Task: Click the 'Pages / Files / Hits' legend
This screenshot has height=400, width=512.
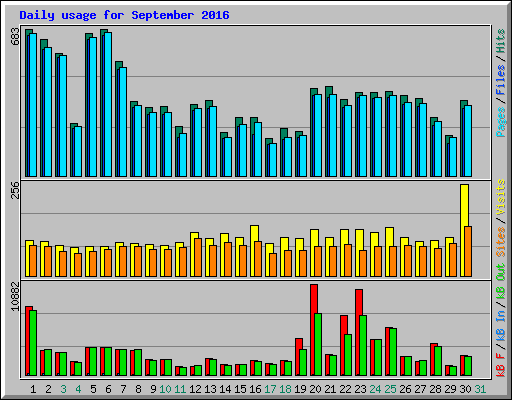Action: [501, 83]
